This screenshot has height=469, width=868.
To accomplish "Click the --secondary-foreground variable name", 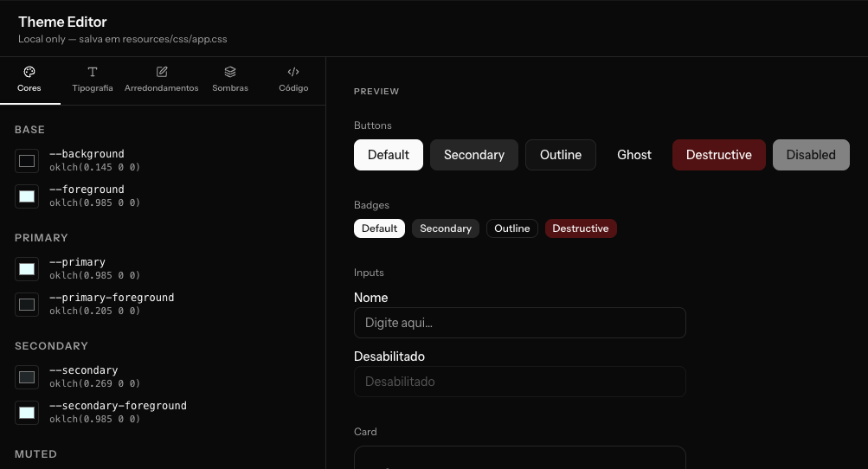I will [118, 405].
